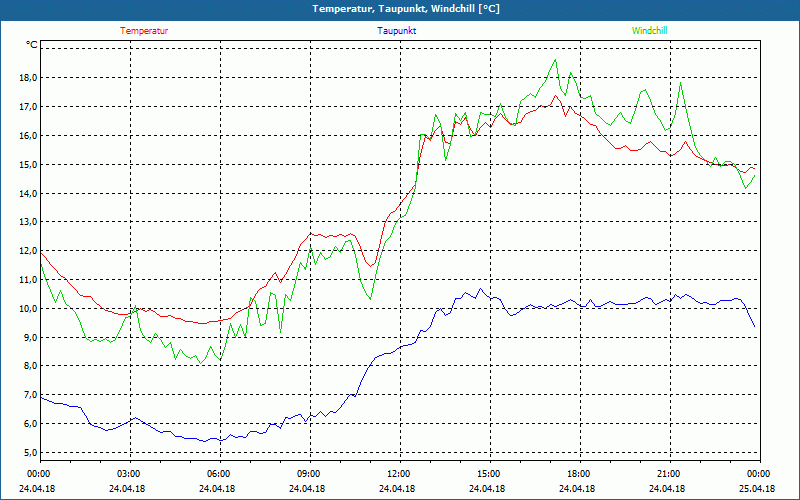Image resolution: width=800 pixels, height=500 pixels.
Task: Click the 06:00 time axis label
Action: coord(219,474)
